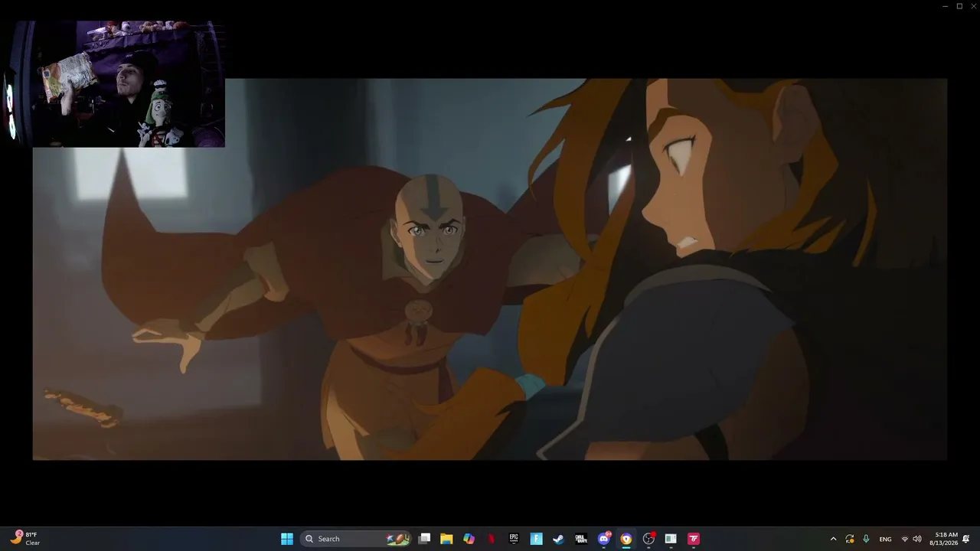The image size is (980, 551).
Task: Open the red TF app on taskbar
Action: (694, 539)
